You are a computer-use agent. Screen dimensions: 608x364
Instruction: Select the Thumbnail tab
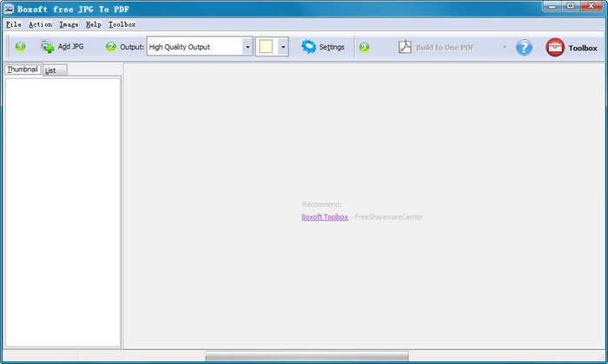pyautogui.click(x=23, y=69)
